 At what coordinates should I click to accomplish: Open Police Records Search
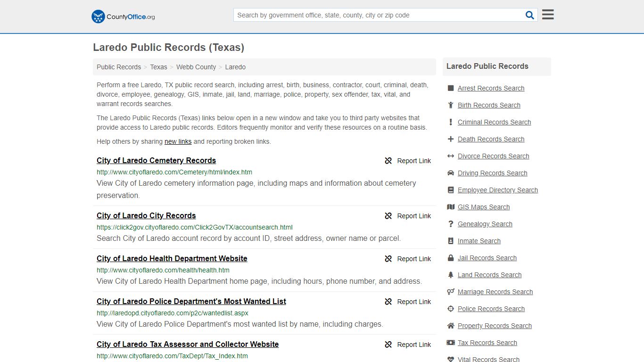(491, 309)
